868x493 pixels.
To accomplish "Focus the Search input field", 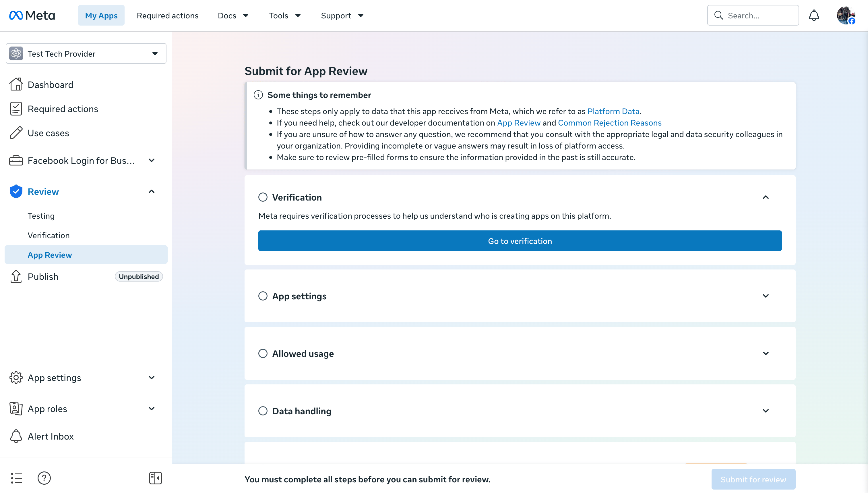I will [x=753, y=16].
